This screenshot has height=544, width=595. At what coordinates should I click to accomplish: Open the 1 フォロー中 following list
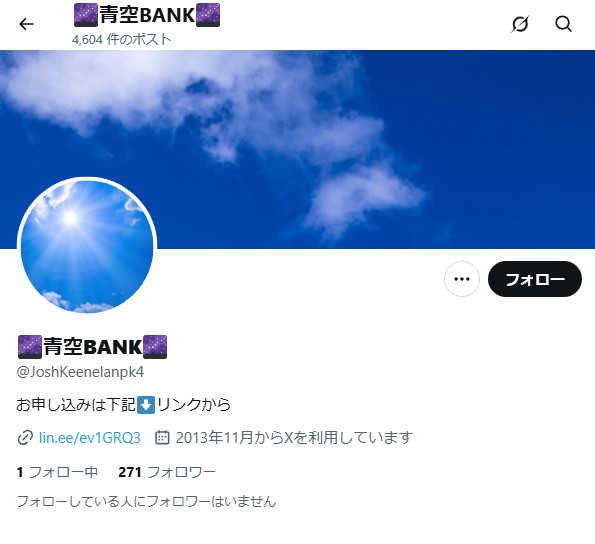coord(57,472)
